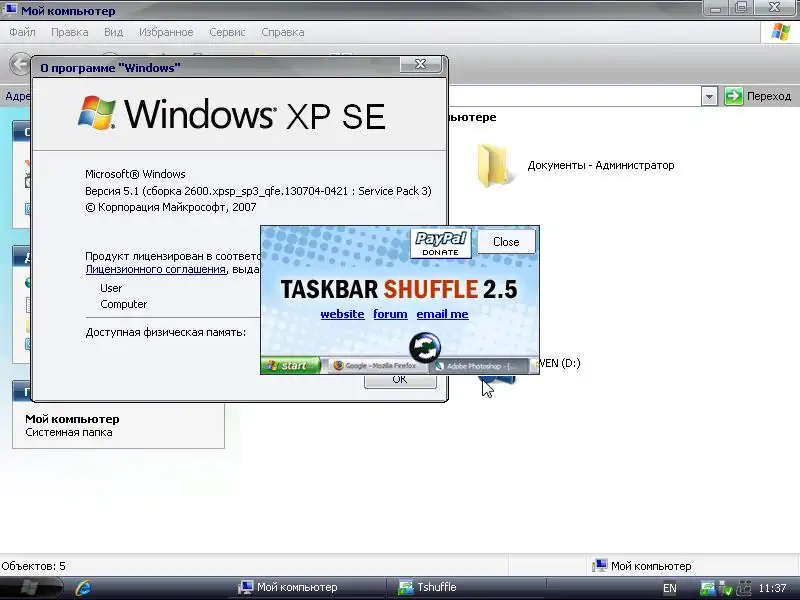Select the Объектов: 5 status text
This screenshot has width=800, height=600.
tap(34, 566)
